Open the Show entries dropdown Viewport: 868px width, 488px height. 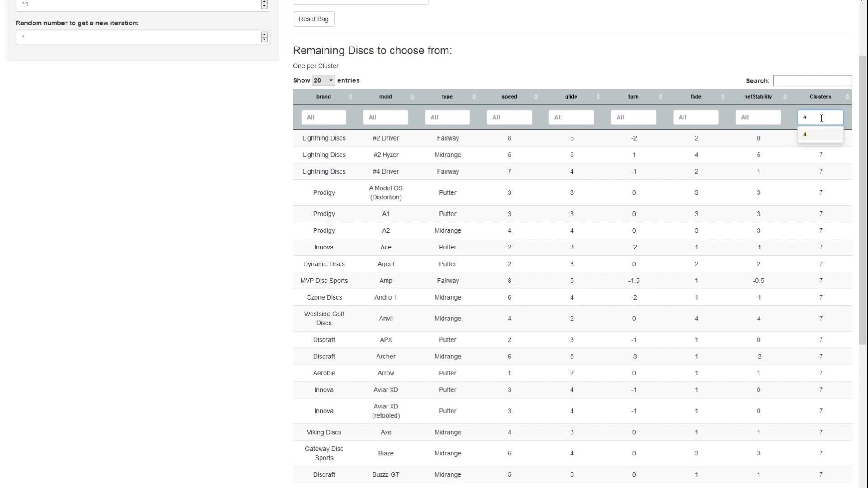coord(323,80)
